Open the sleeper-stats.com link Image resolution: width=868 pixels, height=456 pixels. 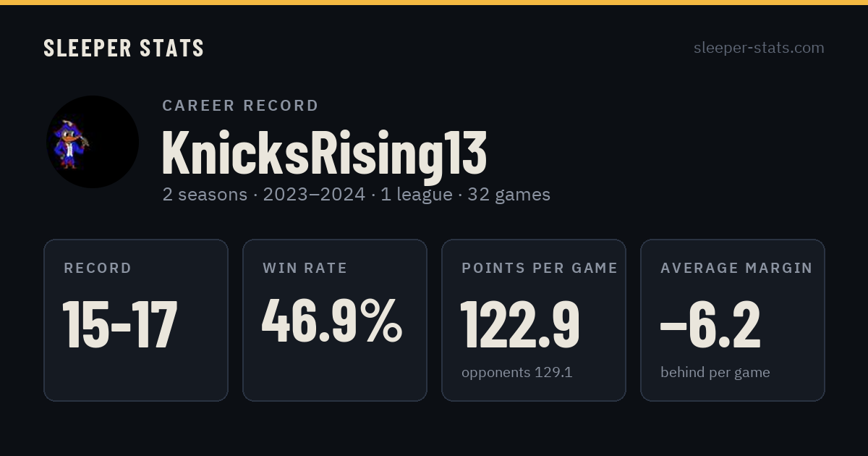tap(759, 48)
